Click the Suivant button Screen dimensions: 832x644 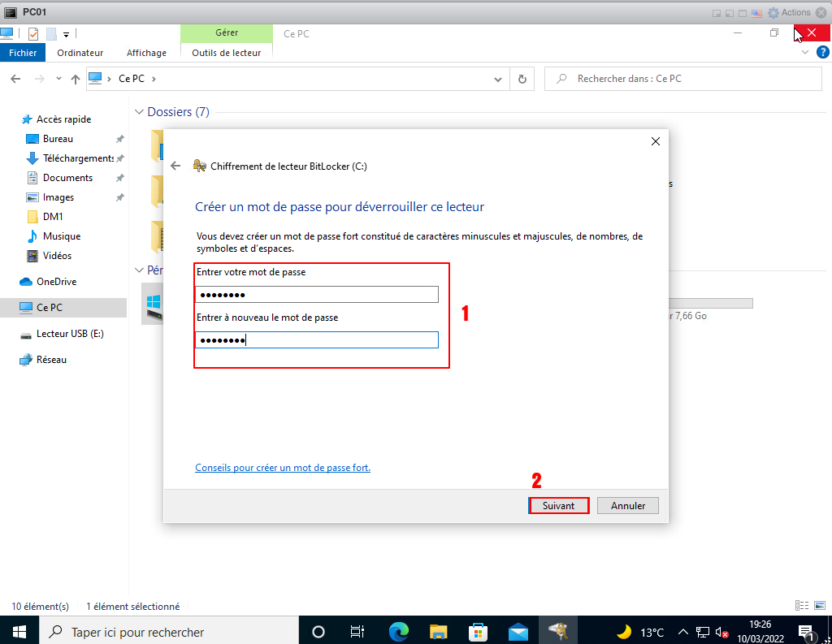point(558,505)
